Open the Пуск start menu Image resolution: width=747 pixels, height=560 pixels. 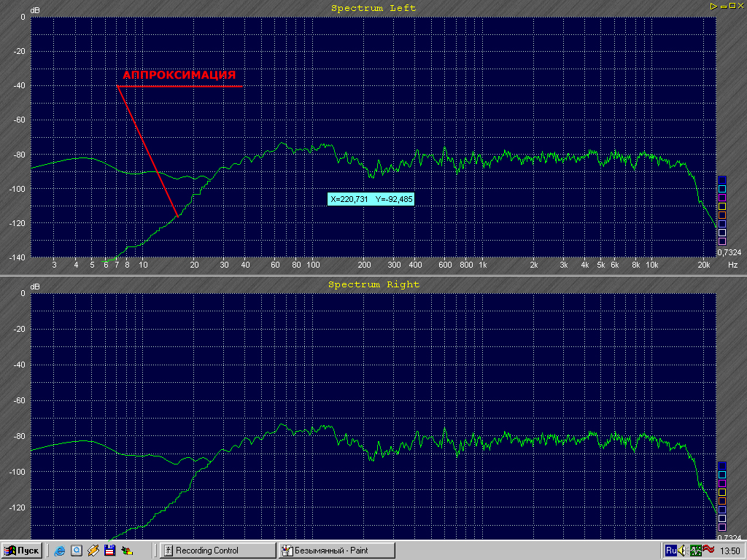[22, 551]
